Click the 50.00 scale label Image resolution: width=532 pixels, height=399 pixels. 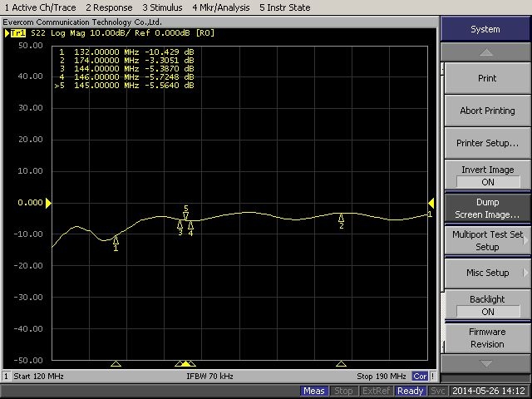click(31, 46)
